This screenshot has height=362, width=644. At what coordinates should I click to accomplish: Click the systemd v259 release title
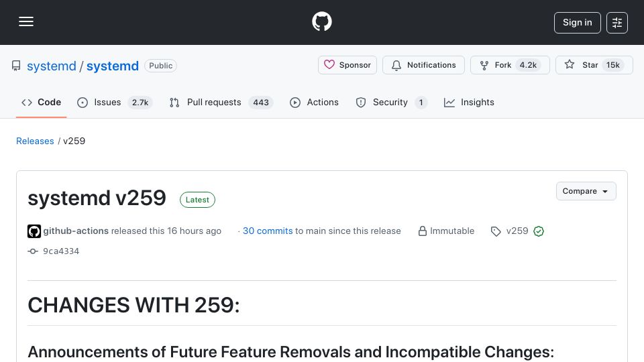(x=97, y=198)
